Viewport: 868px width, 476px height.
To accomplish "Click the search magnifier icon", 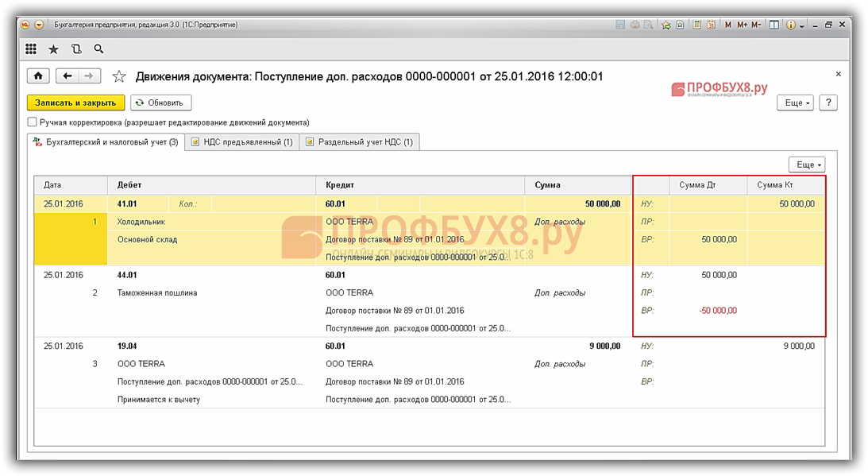I will [x=98, y=49].
